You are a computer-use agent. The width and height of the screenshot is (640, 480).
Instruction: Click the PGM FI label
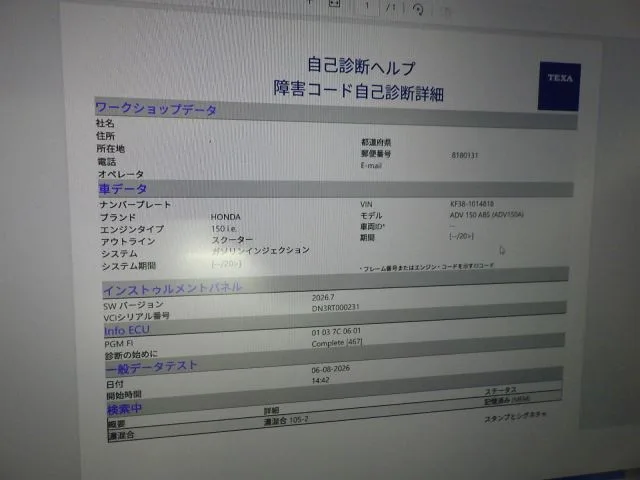119,344
